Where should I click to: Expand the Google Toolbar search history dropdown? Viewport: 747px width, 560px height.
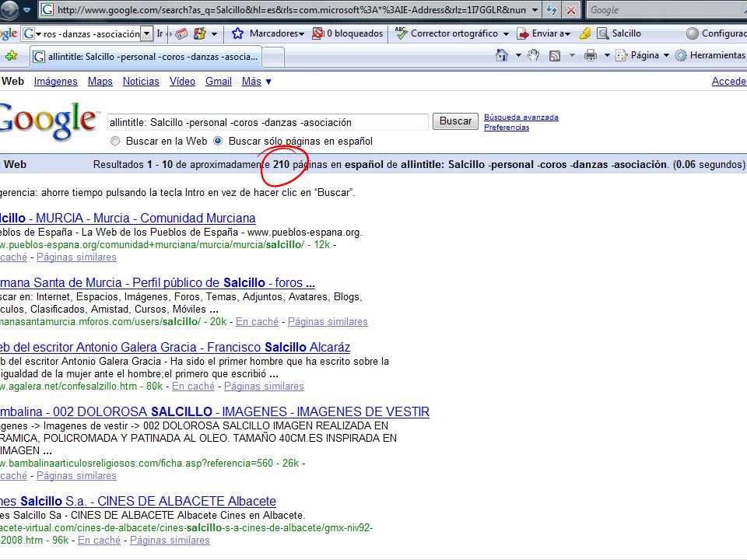point(147,33)
